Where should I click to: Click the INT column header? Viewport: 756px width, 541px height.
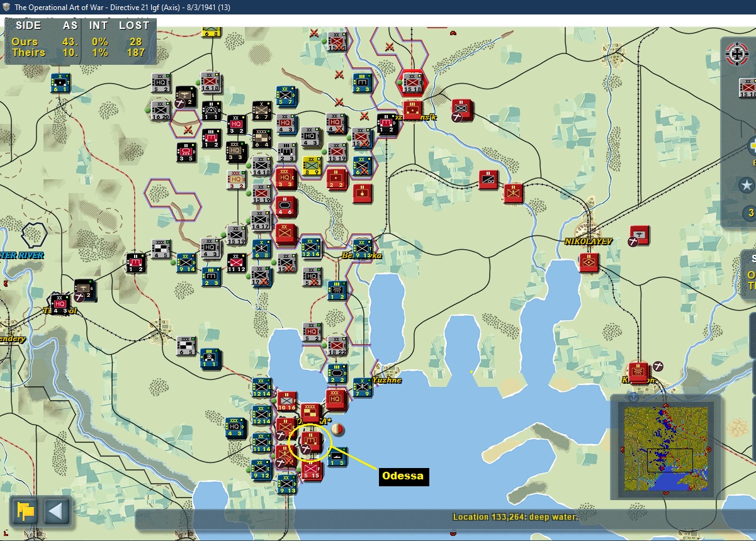(98, 26)
